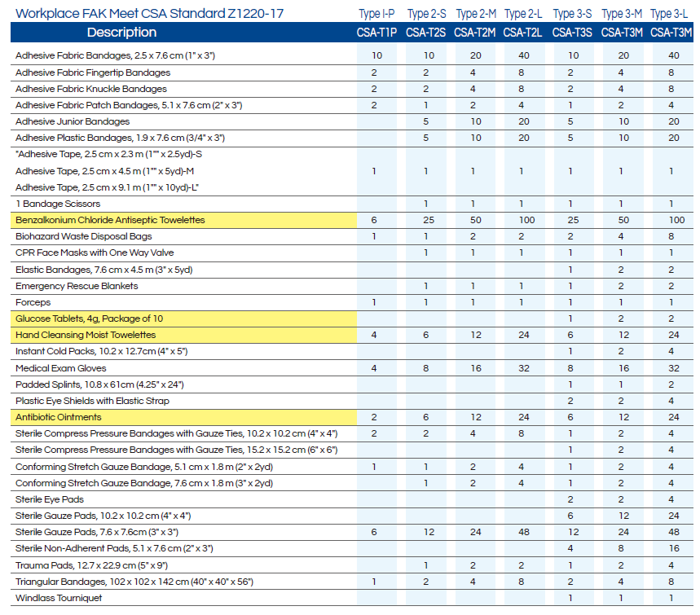The width and height of the screenshot is (700, 615).
Task: Click 'Sterile Gauze Pads, 7.6 x 7.6cm' label
Action: pos(97,532)
